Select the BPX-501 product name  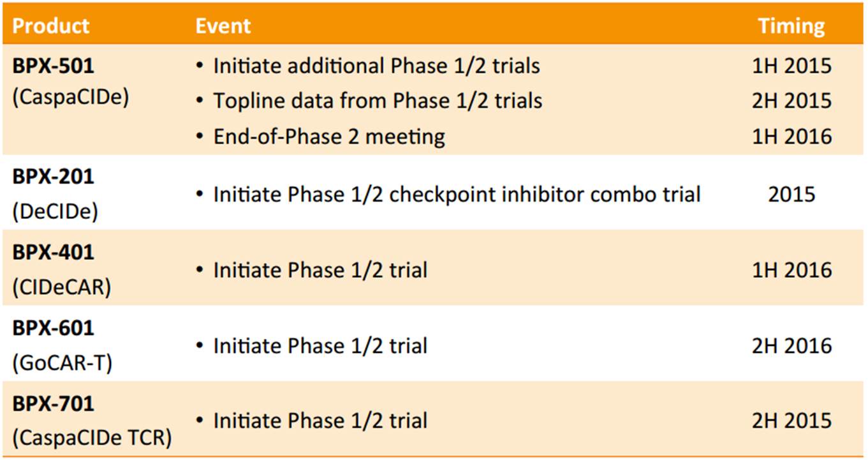click(x=53, y=65)
